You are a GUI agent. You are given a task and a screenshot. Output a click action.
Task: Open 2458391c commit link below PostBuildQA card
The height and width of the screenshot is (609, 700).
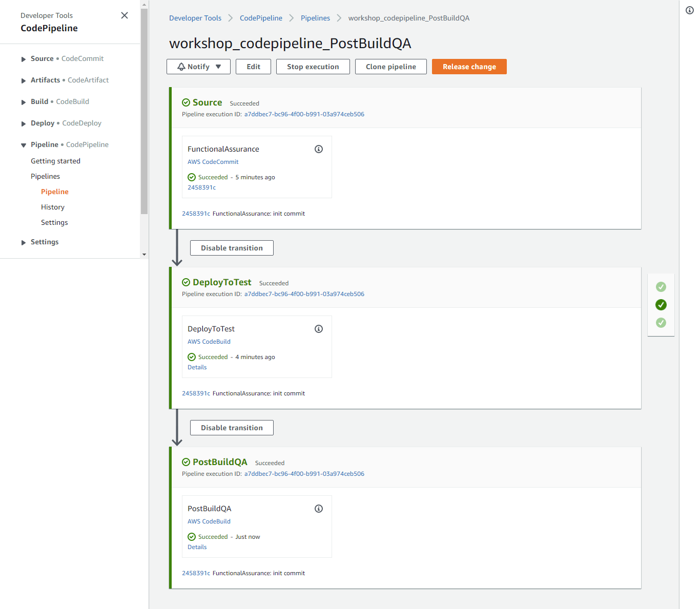point(196,573)
